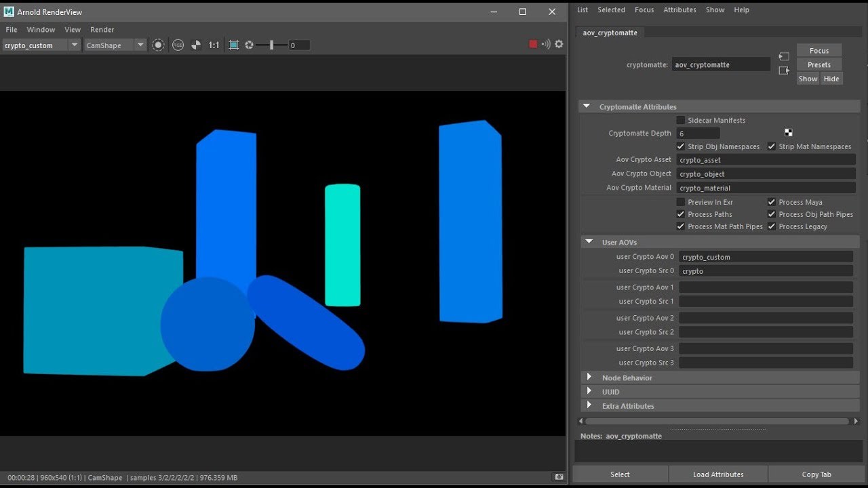
Task: Uncheck the Process Legacy checkbox
Action: (x=772, y=226)
